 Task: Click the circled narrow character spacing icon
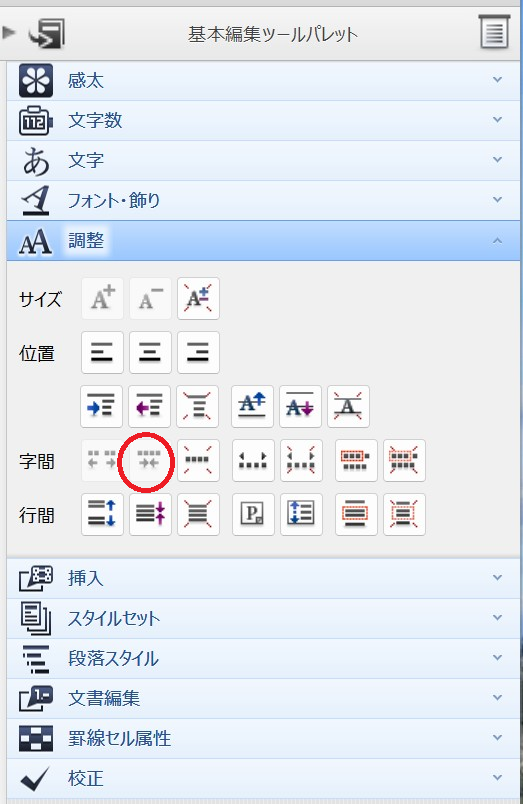[149, 460]
